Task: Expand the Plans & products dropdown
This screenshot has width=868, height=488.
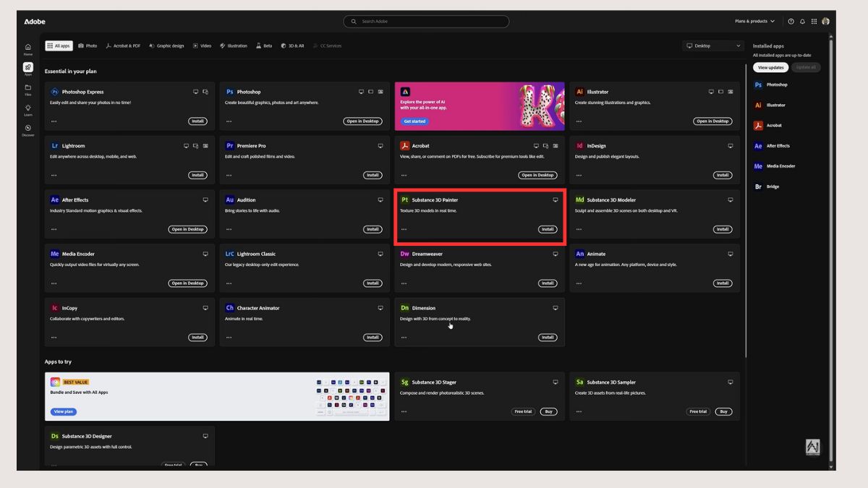Action: click(754, 22)
